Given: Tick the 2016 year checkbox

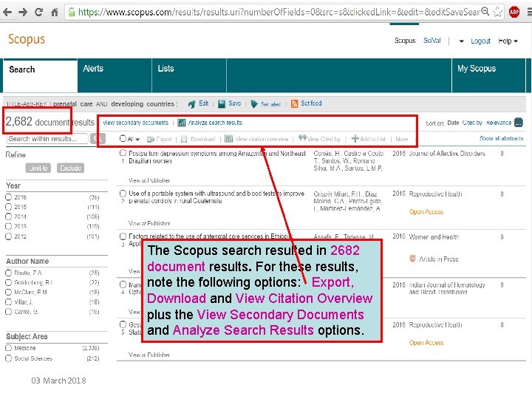Looking at the screenshot, I should 8,197.
